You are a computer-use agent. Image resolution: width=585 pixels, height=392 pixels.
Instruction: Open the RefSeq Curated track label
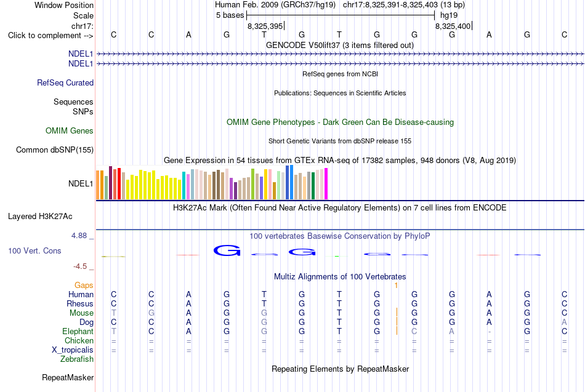point(65,83)
